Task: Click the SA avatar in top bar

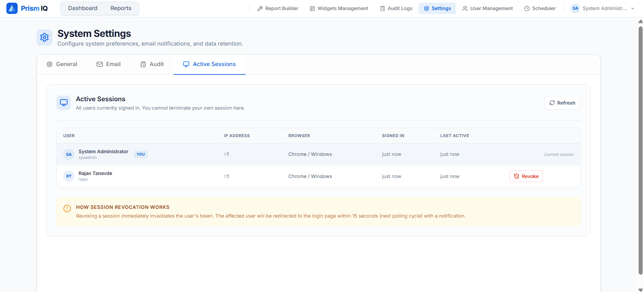Action: click(x=575, y=8)
